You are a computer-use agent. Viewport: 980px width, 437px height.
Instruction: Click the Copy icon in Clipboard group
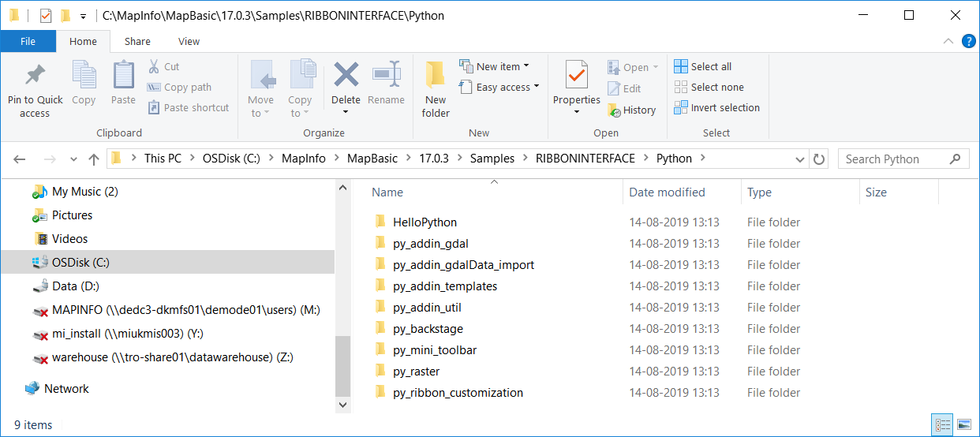click(x=84, y=76)
